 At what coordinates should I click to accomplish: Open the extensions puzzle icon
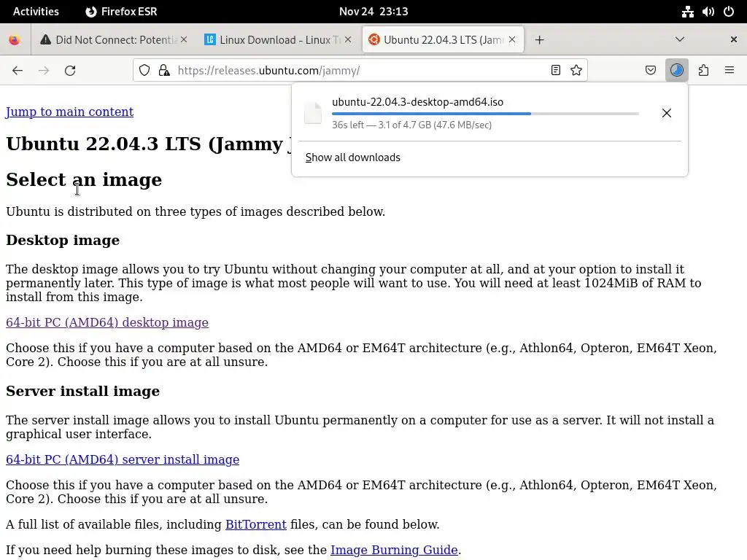pos(703,71)
